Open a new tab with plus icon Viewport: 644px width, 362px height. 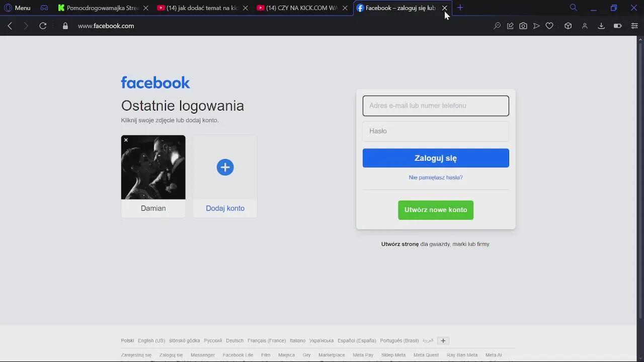(x=460, y=8)
